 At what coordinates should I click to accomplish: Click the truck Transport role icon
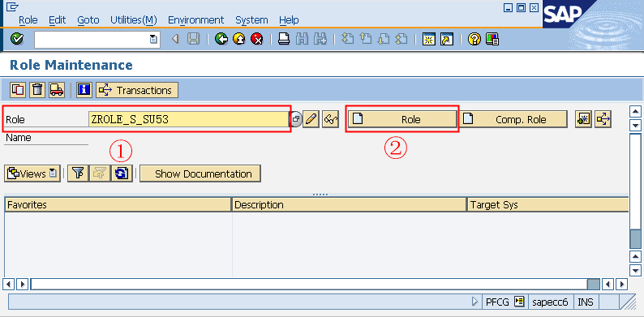click(57, 90)
